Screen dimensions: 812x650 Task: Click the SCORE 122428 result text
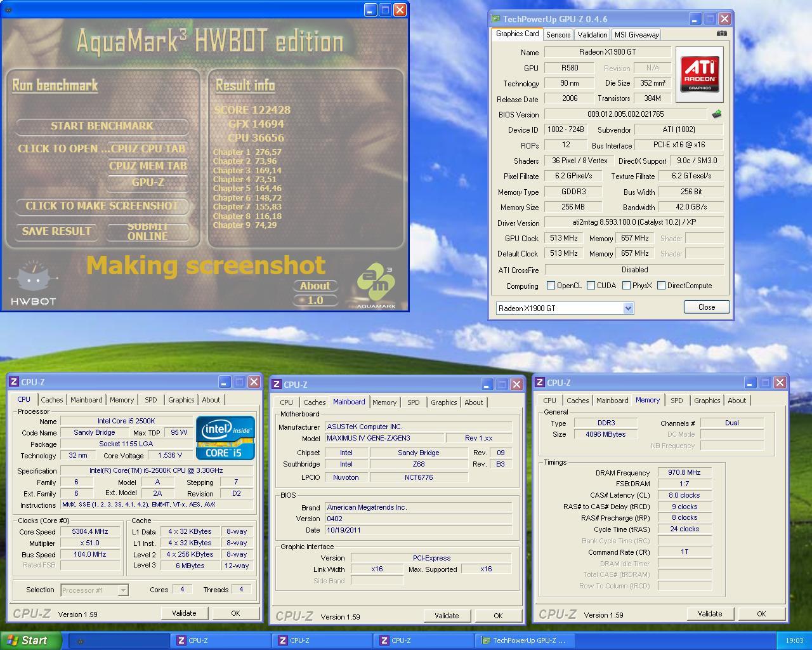pyautogui.click(x=252, y=110)
